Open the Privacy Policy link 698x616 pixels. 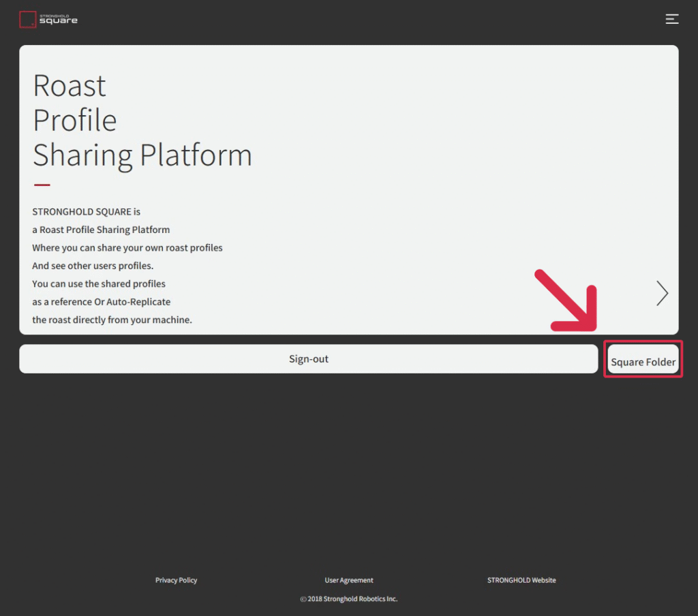176,580
